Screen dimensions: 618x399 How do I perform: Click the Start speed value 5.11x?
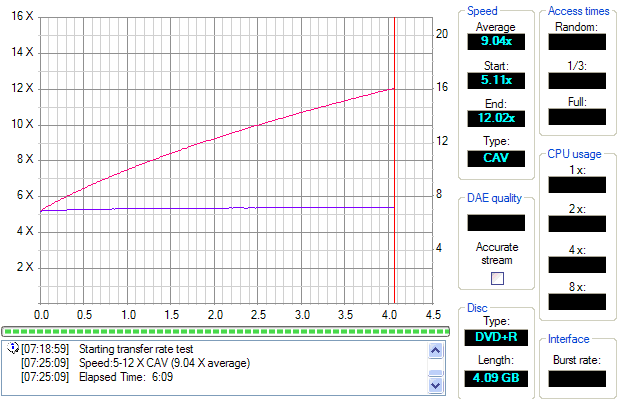coord(496,80)
